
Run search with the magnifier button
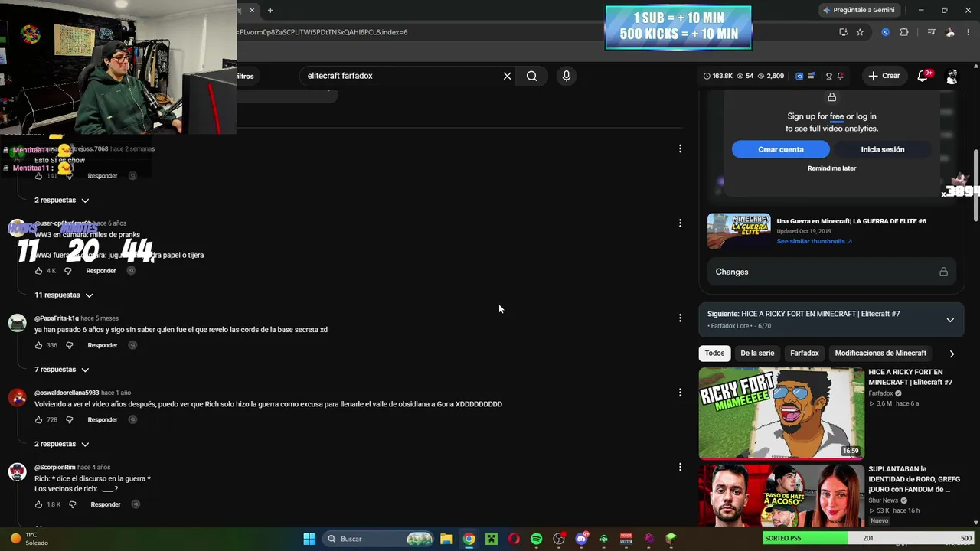531,76
